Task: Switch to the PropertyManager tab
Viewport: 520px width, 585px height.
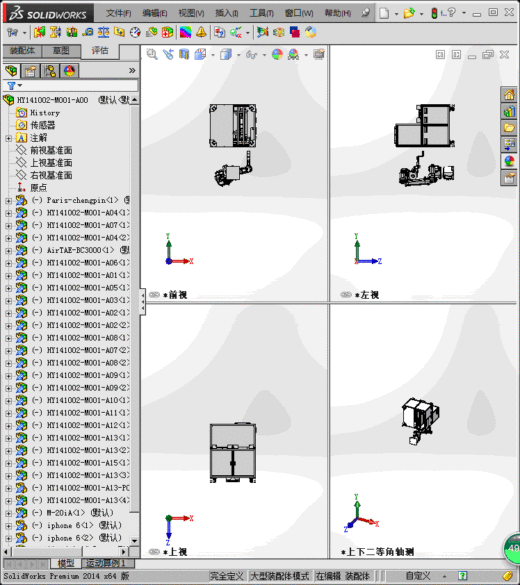Action: tap(31, 71)
